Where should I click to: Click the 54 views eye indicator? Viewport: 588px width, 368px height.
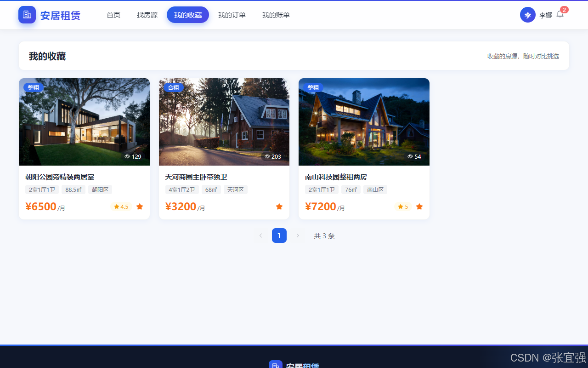click(x=414, y=156)
